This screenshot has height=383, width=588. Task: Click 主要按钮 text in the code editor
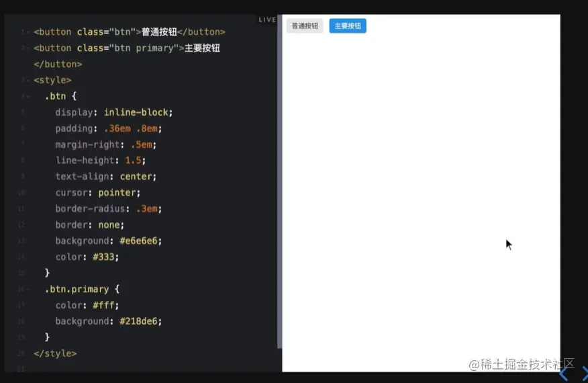tap(202, 48)
